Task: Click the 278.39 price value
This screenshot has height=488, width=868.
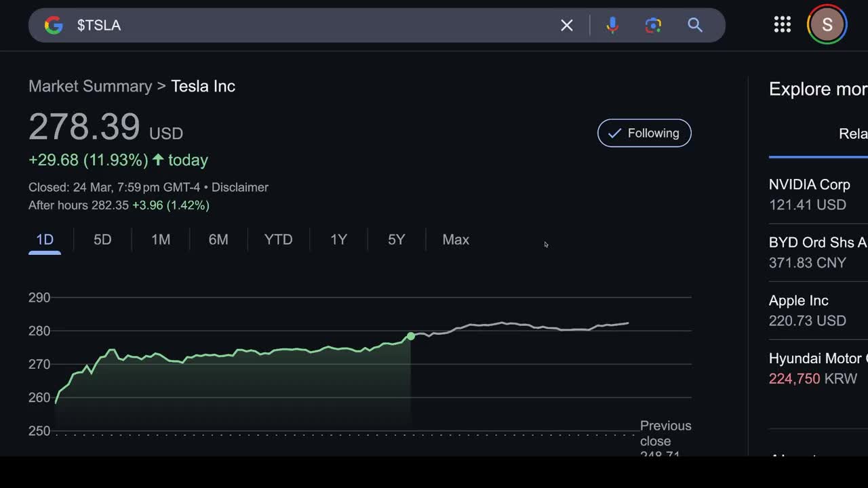Action: click(x=84, y=127)
